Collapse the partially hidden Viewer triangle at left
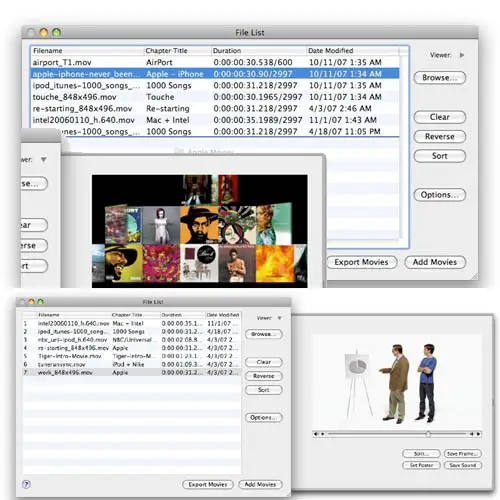This screenshot has width=500, height=500. (44, 160)
